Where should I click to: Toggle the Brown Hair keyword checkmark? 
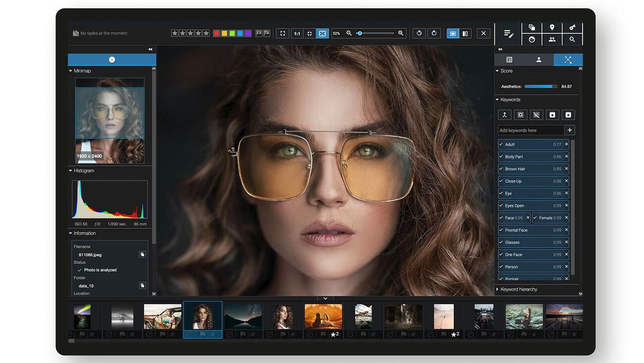[x=501, y=169]
